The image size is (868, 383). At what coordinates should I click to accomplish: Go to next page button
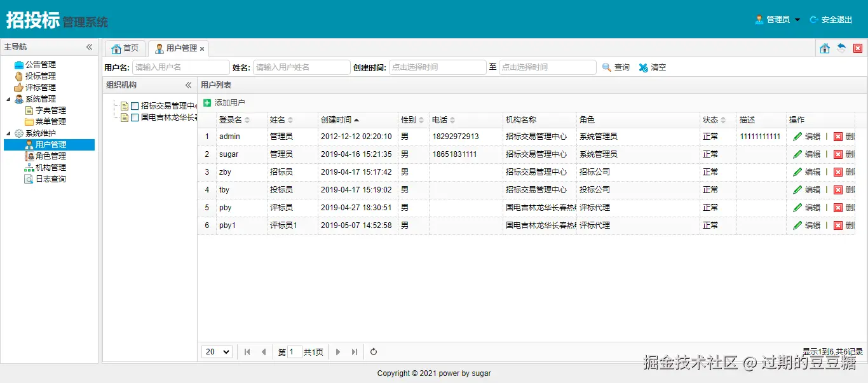point(338,352)
